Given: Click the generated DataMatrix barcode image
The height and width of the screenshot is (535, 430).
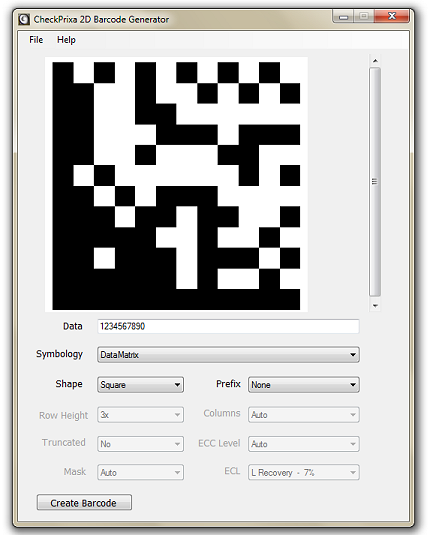Looking at the screenshot, I should (176, 185).
